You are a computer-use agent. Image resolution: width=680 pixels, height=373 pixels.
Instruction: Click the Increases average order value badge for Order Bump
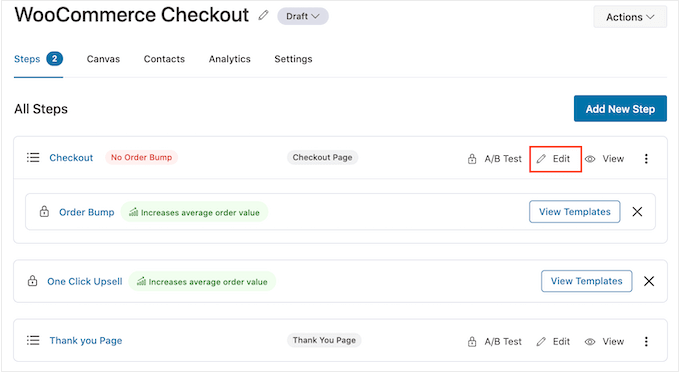click(194, 212)
